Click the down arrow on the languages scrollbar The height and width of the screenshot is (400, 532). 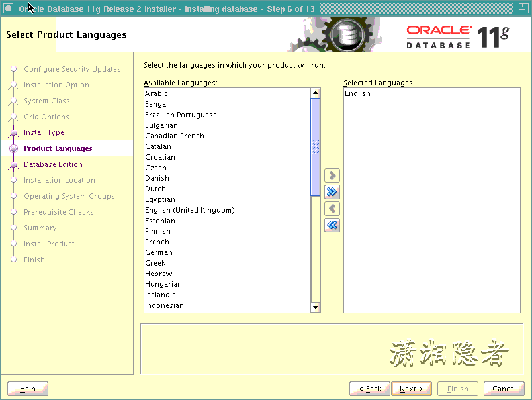click(316, 307)
